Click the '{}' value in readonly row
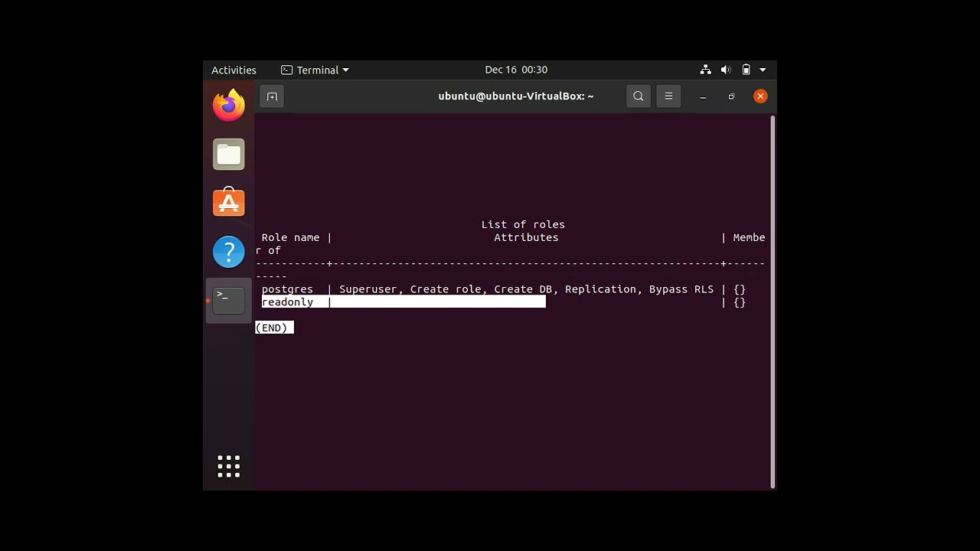The width and height of the screenshot is (980, 551). [x=740, y=302]
